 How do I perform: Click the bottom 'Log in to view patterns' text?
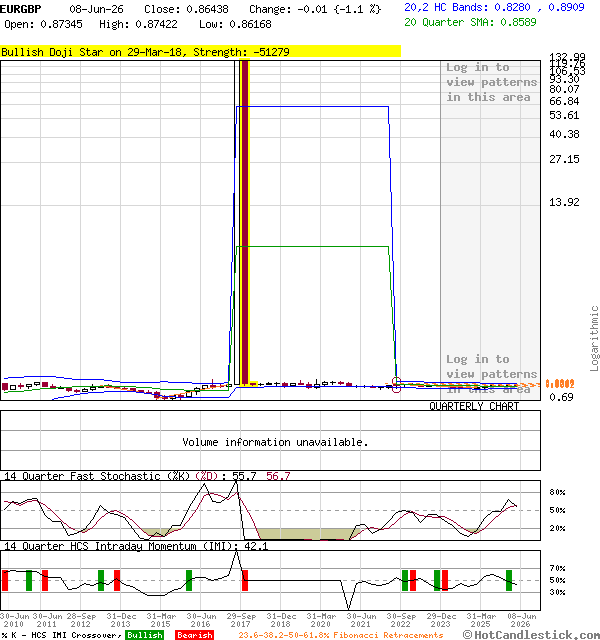point(491,374)
